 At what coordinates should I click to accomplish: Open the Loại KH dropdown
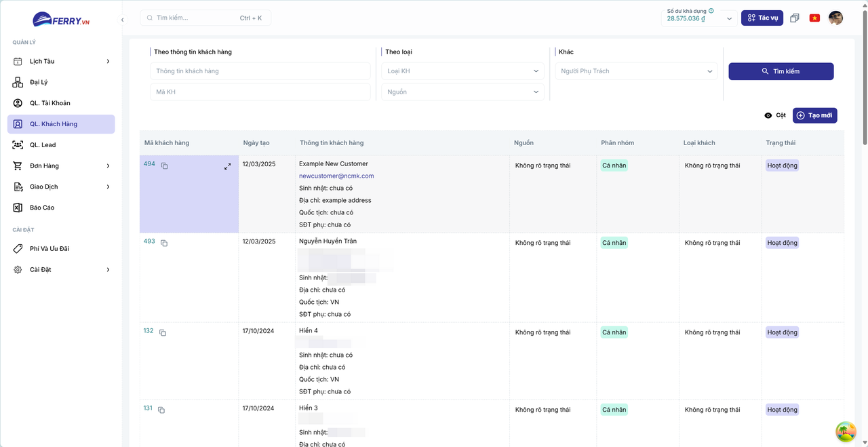tap(463, 71)
